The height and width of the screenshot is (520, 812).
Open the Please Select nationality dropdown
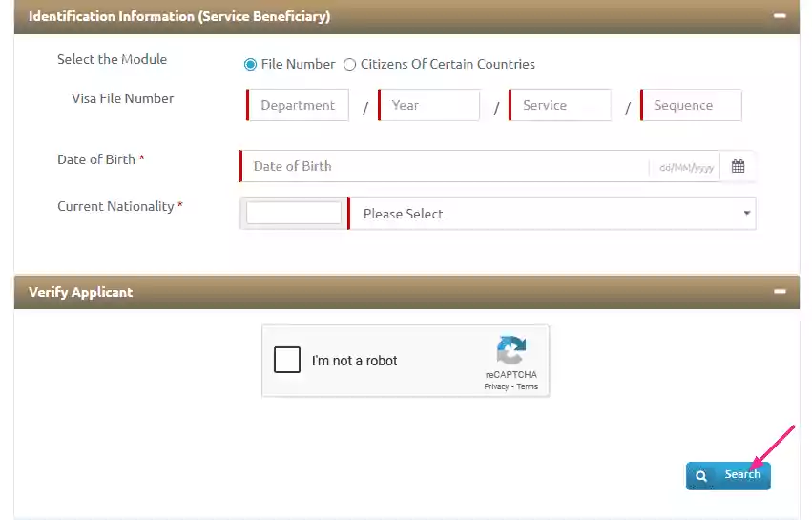(552, 214)
